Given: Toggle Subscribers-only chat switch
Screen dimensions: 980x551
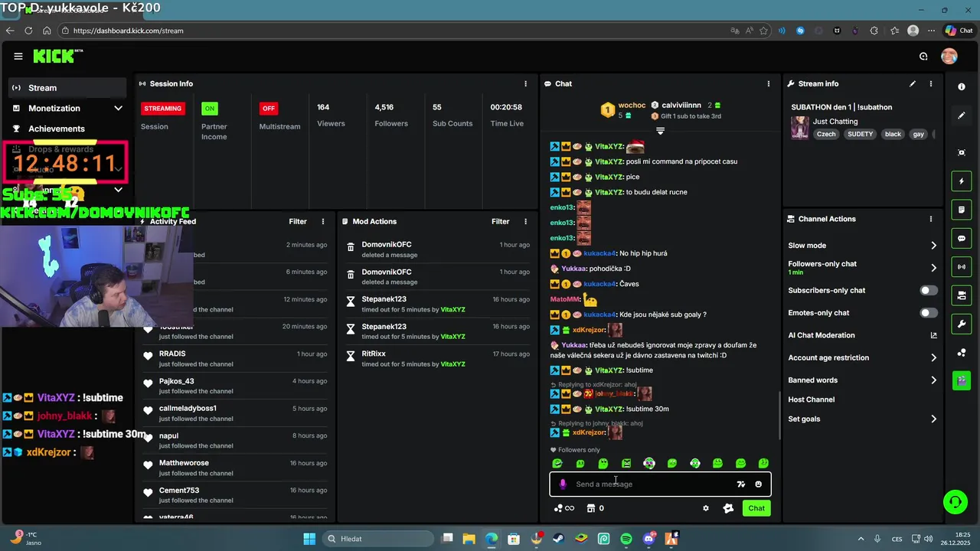Looking at the screenshot, I should tap(929, 290).
